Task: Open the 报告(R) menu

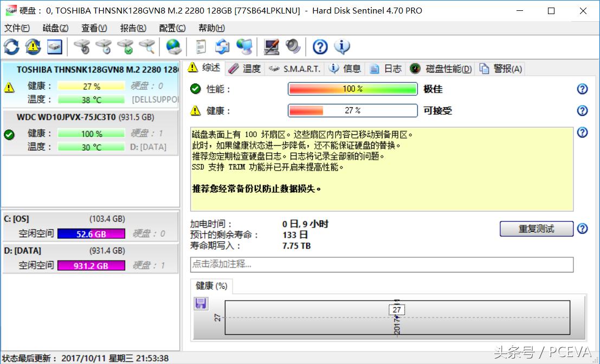Action: (133, 28)
